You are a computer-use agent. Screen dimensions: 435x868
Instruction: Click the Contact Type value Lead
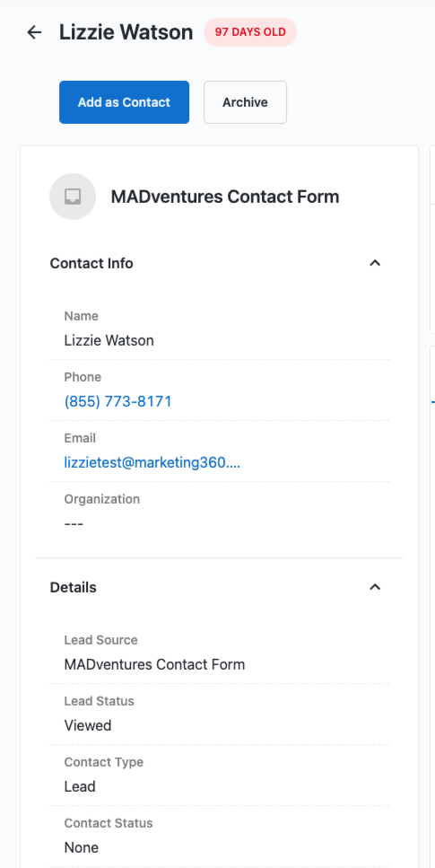pos(80,786)
